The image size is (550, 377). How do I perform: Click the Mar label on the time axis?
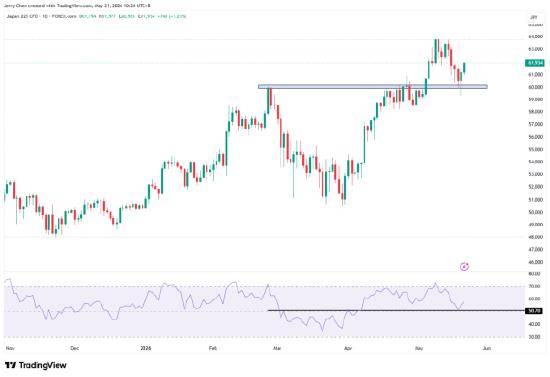coord(277,348)
